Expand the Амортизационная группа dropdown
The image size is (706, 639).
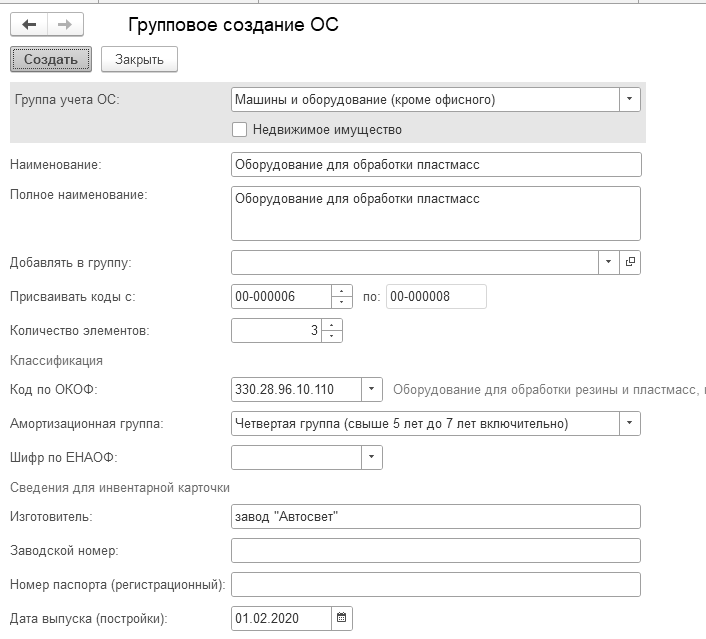[x=630, y=423]
